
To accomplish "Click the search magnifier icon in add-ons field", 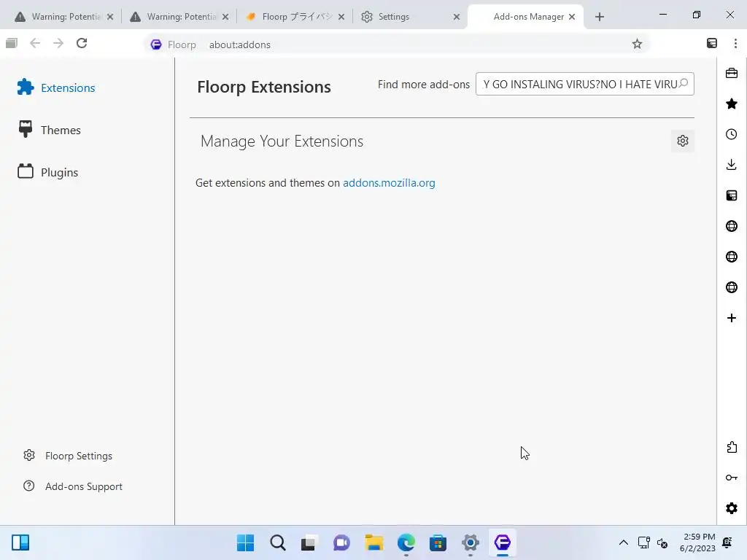I will point(683,83).
